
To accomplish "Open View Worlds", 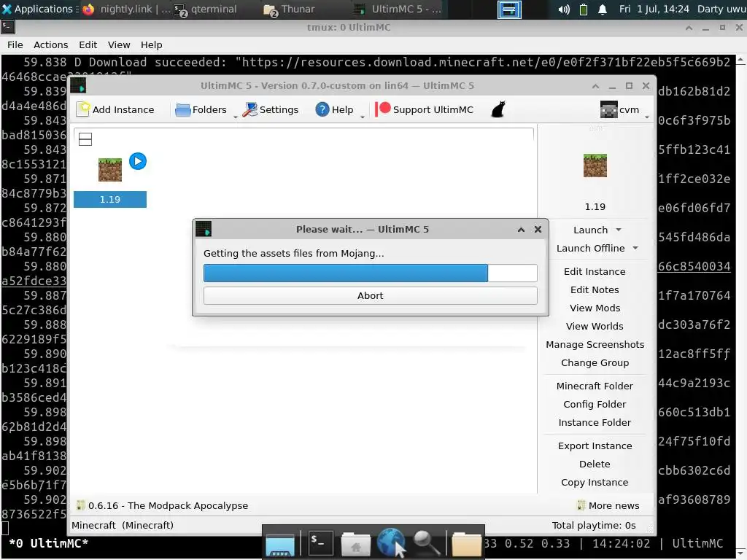I will pyautogui.click(x=595, y=326).
